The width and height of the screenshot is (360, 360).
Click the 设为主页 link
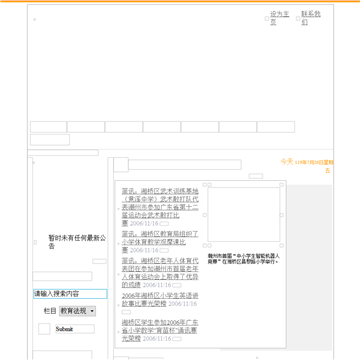(279, 18)
